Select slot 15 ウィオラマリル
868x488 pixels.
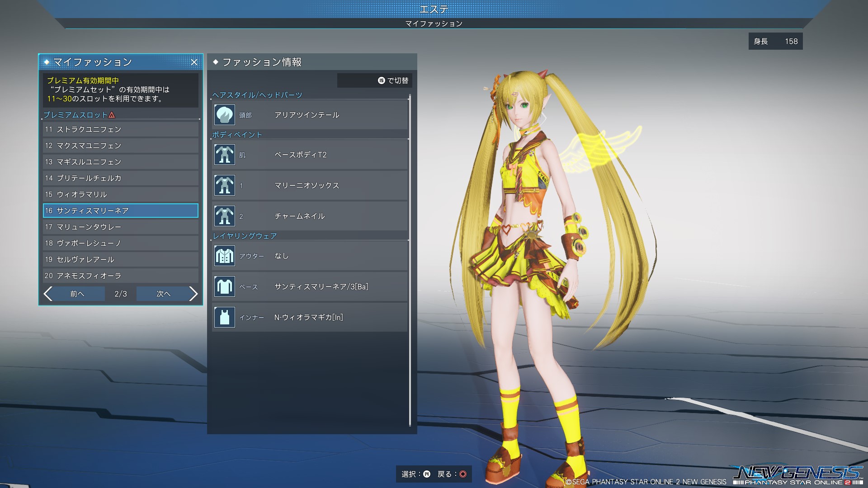121,194
